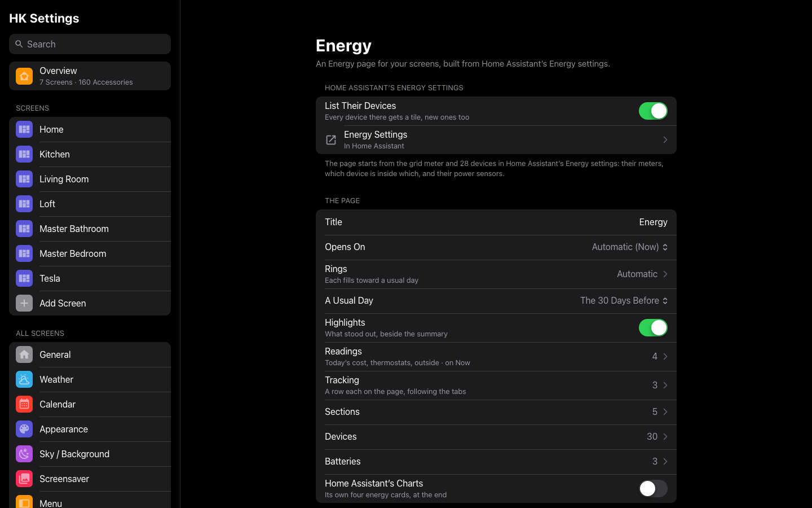Change the A Usual Day dropdown
Viewport: 812px width, 508px height.
click(624, 301)
